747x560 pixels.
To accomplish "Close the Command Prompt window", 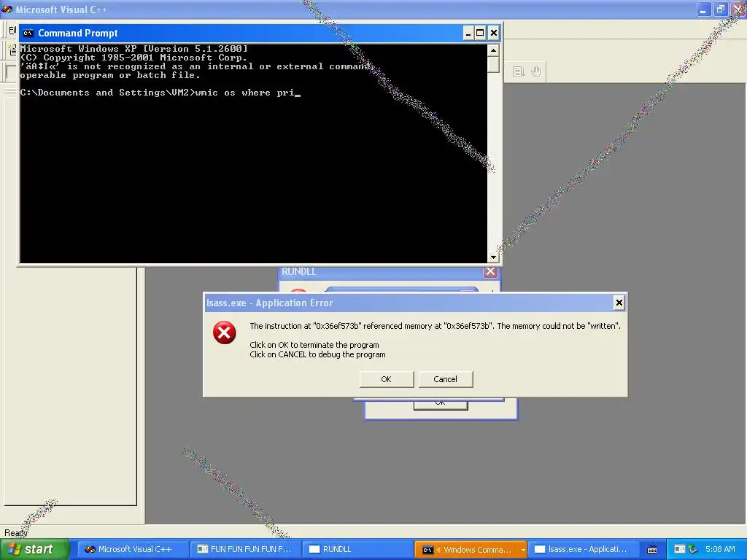I will pos(494,33).
